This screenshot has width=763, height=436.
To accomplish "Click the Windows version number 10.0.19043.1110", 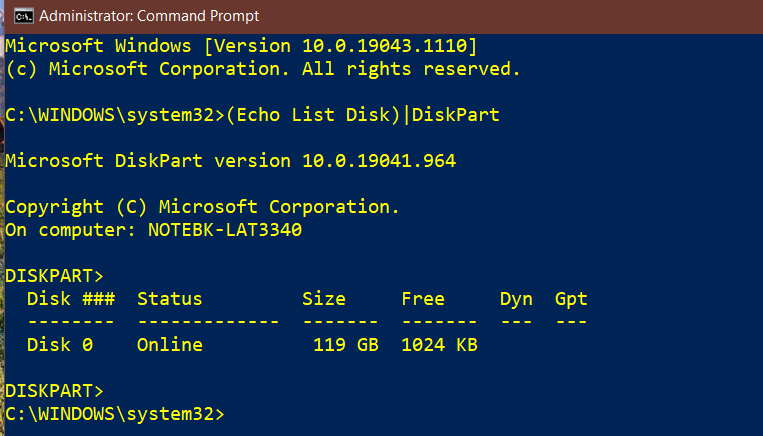I will tap(384, 46).
